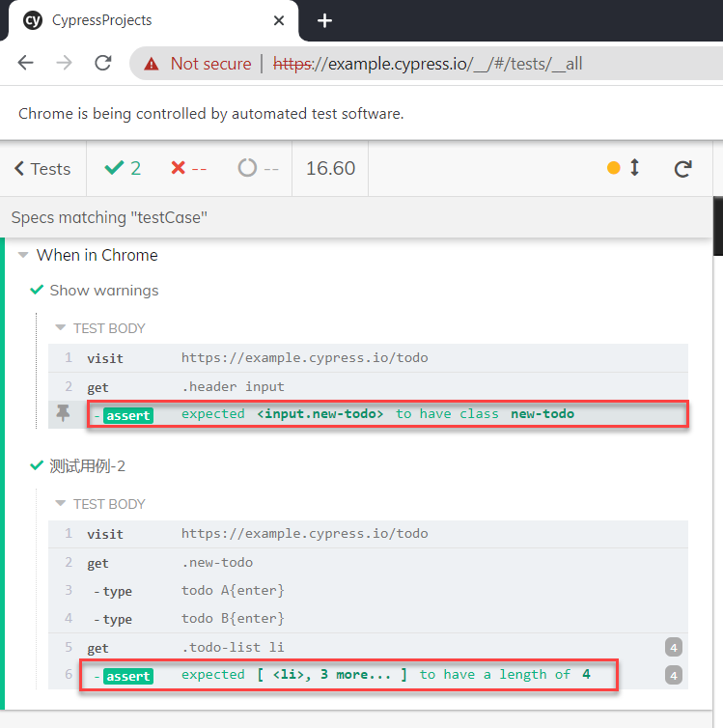Click the 16.60 duration value
The image size is (723, 728).
(330, 168)
